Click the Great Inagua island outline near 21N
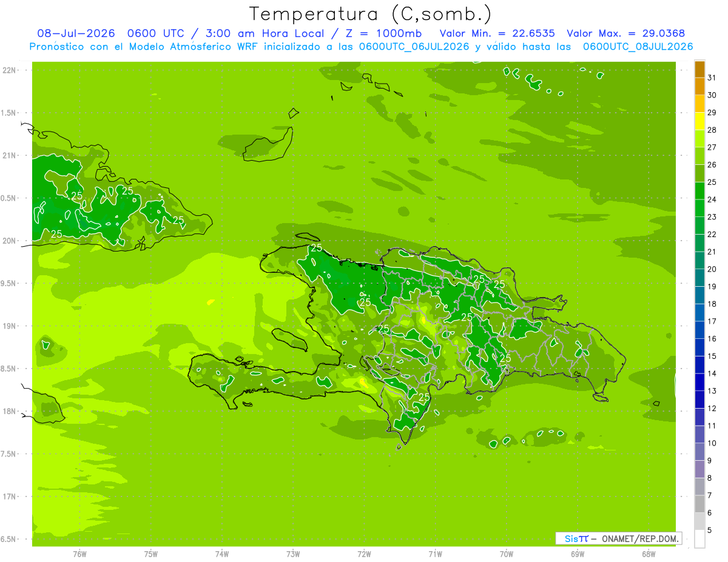Viewport: 728px width, 562px height. point(268,144)
